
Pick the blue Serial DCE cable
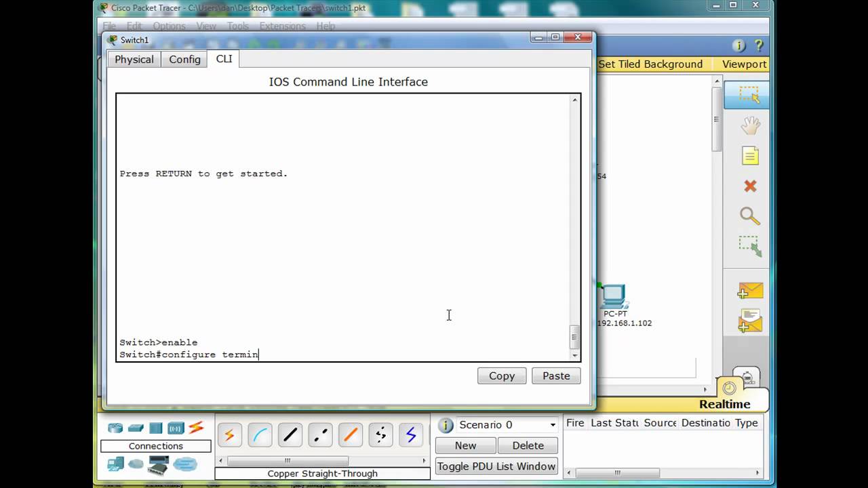click(411, 435)
